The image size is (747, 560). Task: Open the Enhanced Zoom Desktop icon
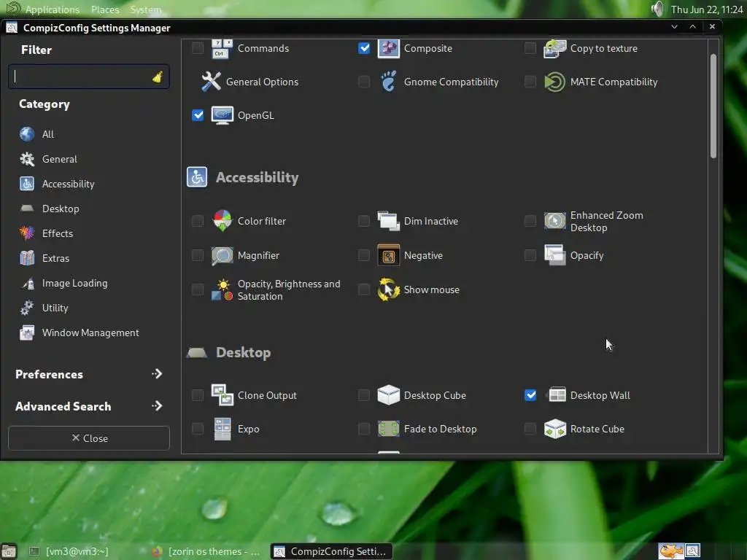554,221
